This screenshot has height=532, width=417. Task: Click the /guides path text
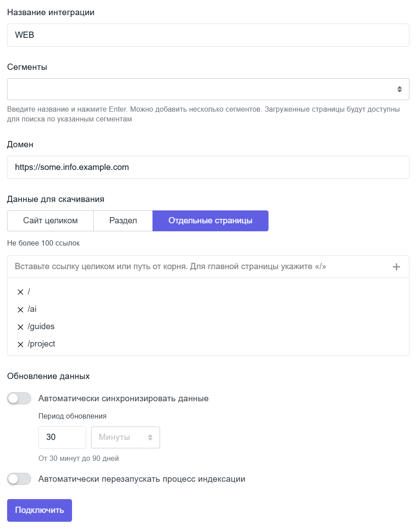tap(41, 326)
